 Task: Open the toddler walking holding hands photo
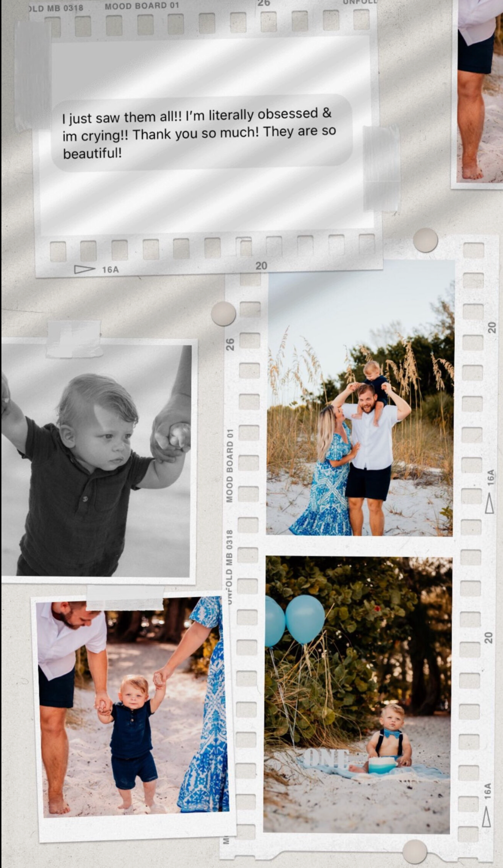(x=134, y=707)
